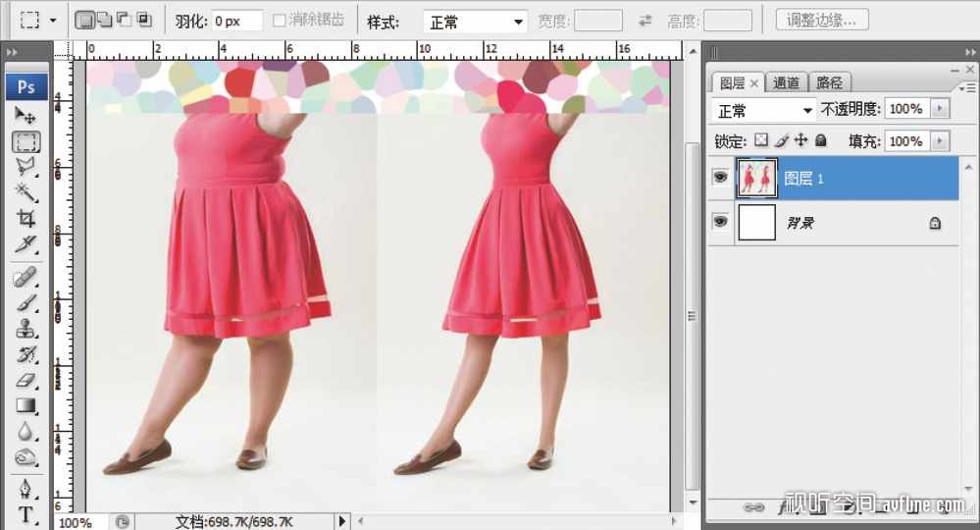Hide the 图层 1 layer with eye icon
980x530 pixels.
click(x=721, y=177)
